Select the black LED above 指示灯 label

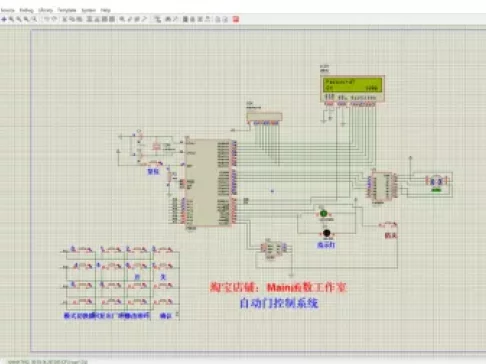tap(327, 233)
